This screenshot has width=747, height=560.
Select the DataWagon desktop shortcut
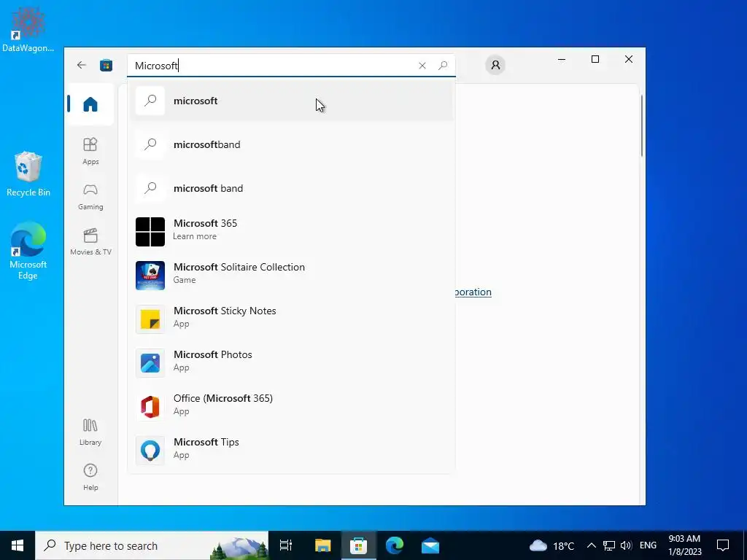pos(28,28)
